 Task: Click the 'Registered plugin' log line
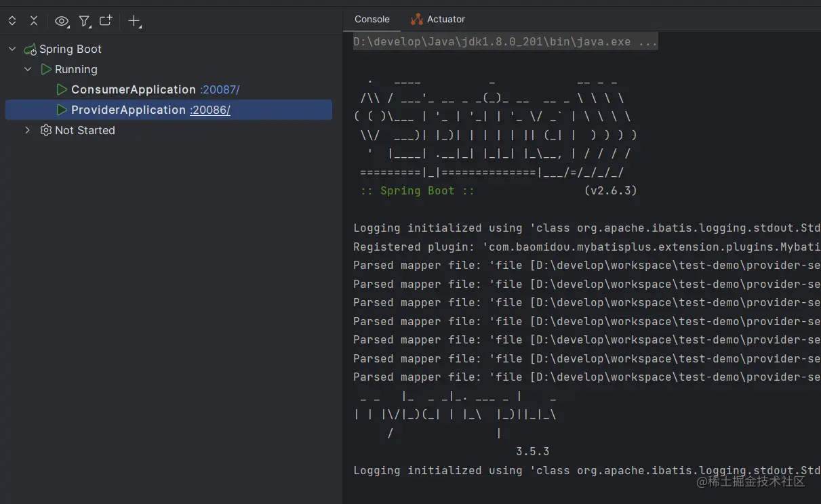(587, 247)
